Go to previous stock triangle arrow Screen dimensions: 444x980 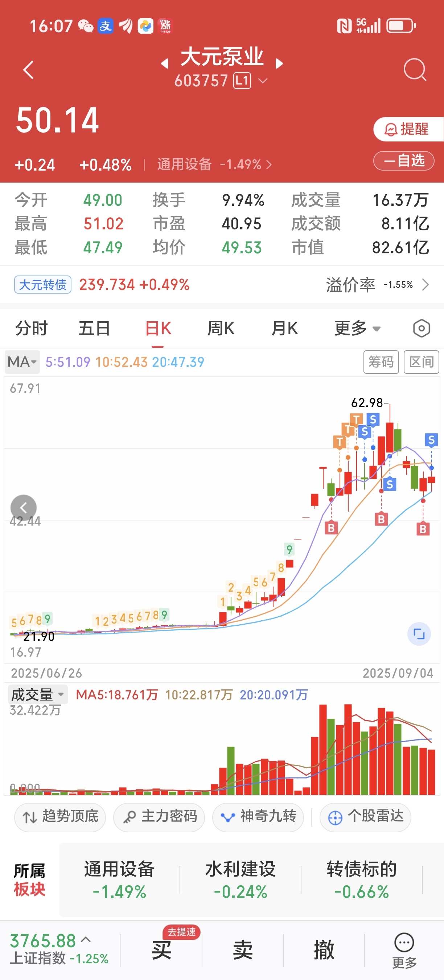click(165, 64)
